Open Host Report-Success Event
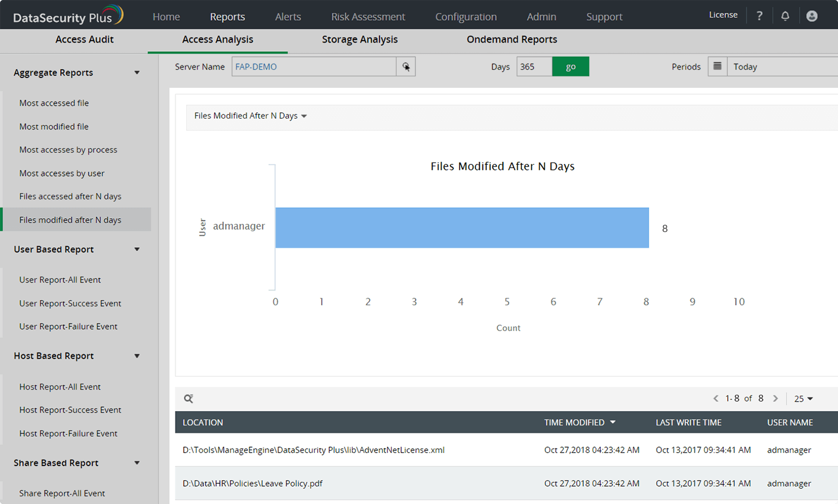 pos(70,410)
